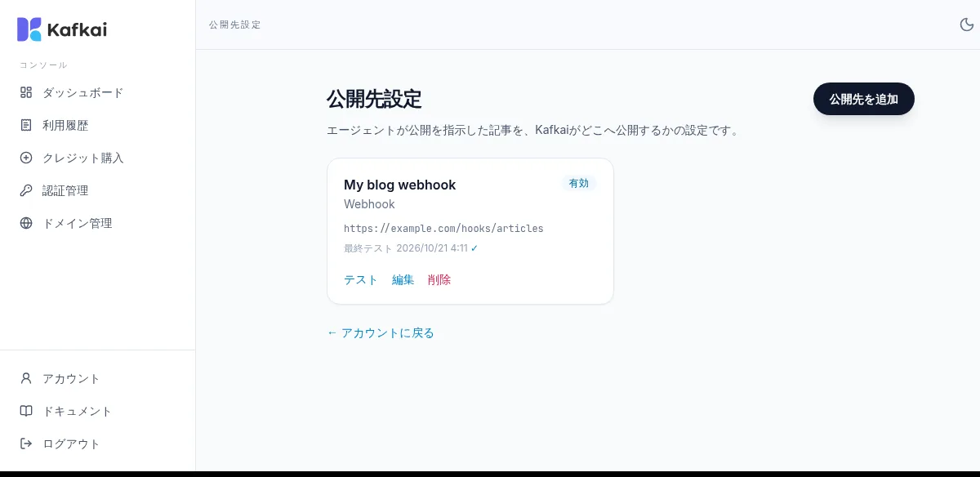Screen dimensions: 980x477
Task: Click the last-test success checkmark icon
Action: [474, 247]
